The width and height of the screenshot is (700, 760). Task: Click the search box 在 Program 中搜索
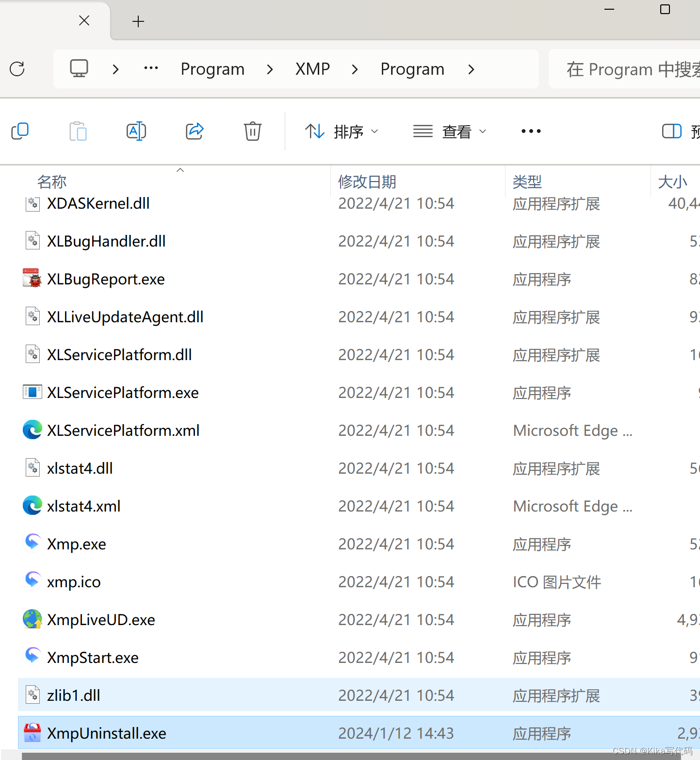coord(624,69)
